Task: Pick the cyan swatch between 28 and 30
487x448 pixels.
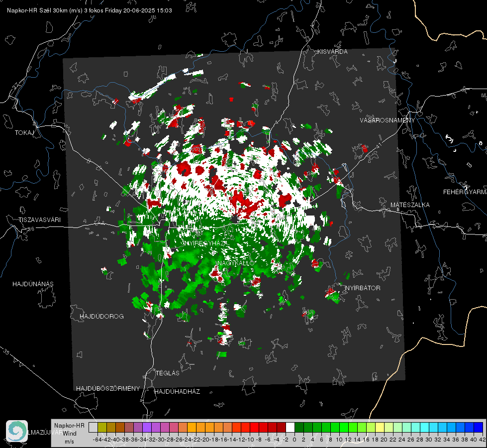Action: coord(425,428)
